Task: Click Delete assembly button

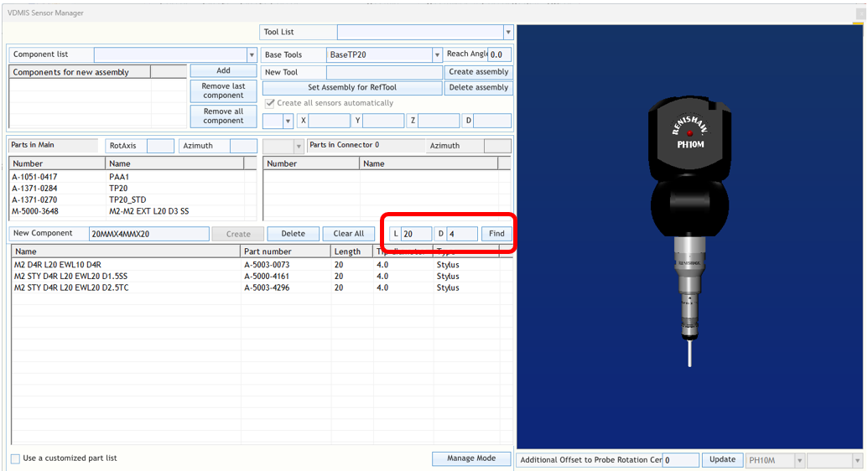Action: pyautogui.click(x=478, y=87)
